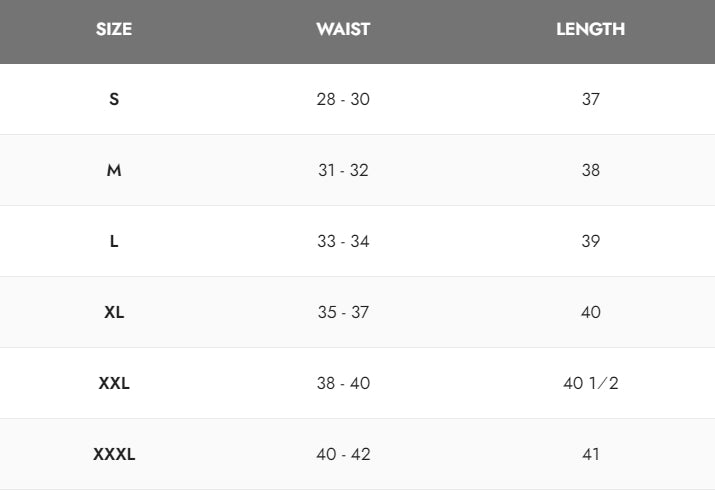This screenshot has width=715, height=493.
Task: Click length value 40 1/2
Action: (x=590, y=383)
